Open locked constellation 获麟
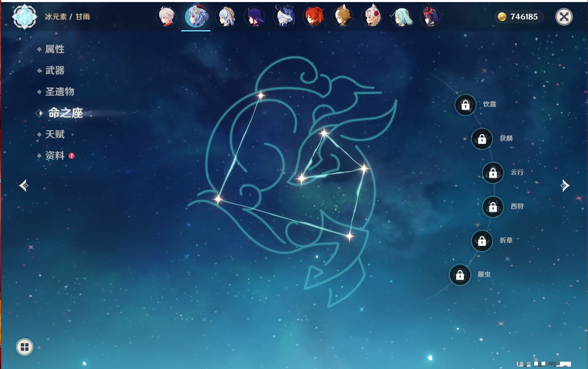588x369 pixels. point(482,139)
